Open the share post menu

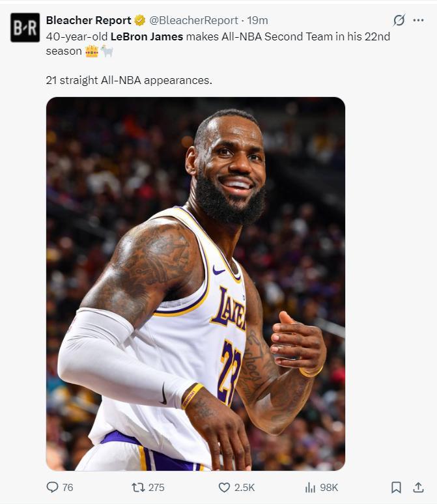tap(417, 487)
